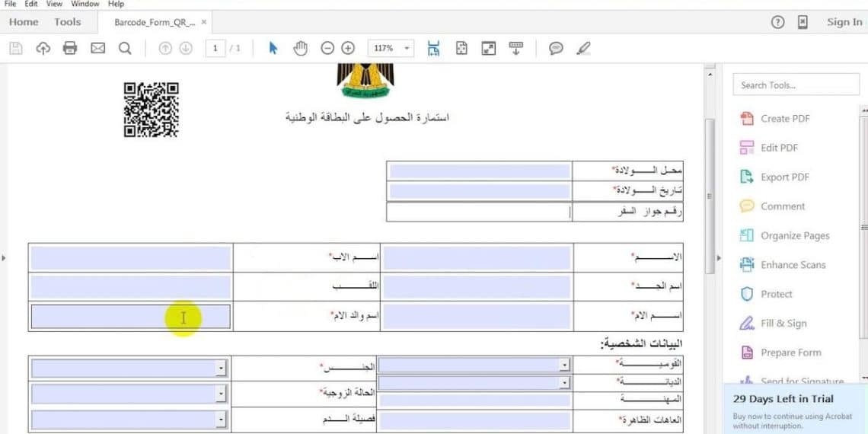This screenshot has width=868, height=434.
Task: Click the محل الولادة input field
Action: 480,171
